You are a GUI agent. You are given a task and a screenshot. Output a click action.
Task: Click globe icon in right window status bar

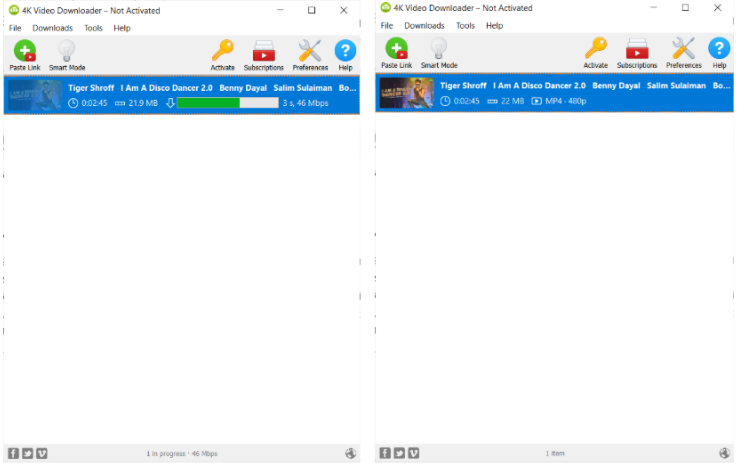[x=724, y=453]
